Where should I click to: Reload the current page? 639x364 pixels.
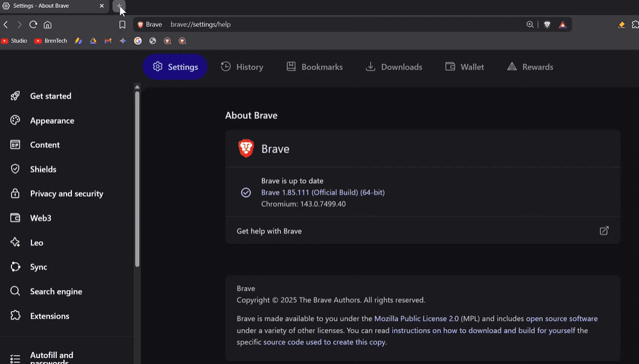click(33, 25)
